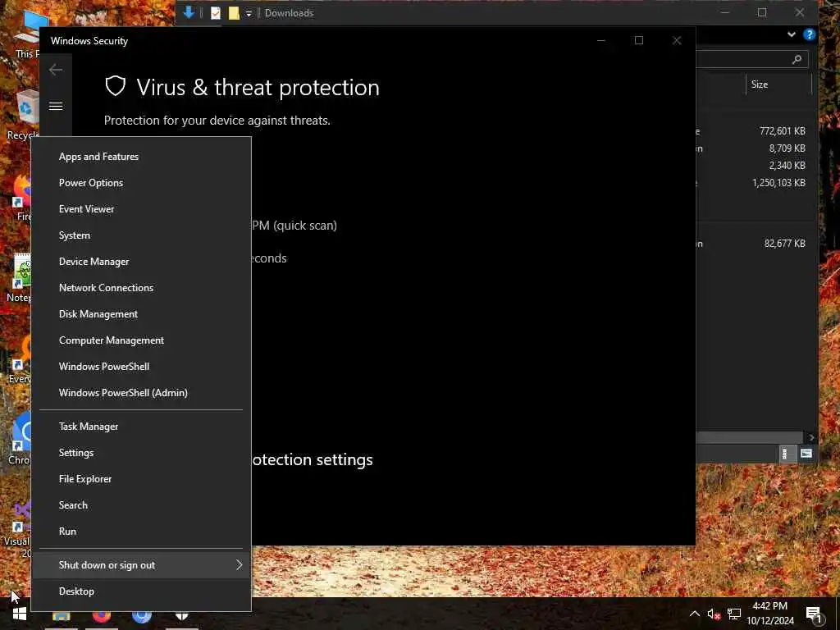The width and height of the screenshot is (840, 630).
Task: Launch Disk Management
Action: click(141, 314)
